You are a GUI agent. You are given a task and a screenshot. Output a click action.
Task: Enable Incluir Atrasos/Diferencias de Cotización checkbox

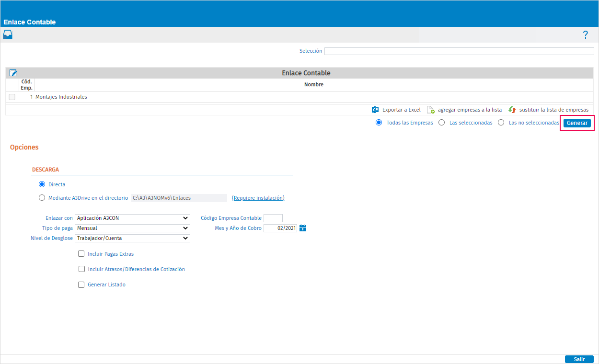(81, 269)
